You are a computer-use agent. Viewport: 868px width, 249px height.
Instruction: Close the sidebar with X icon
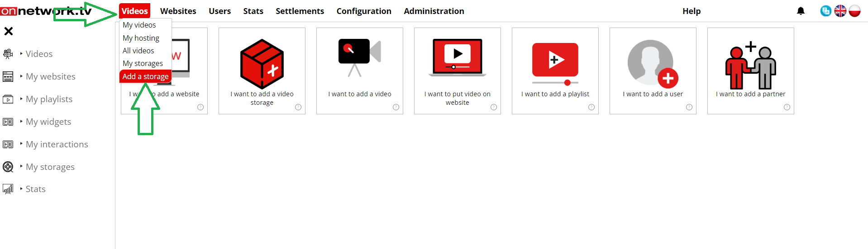pyautogui.click(x=9, y=31)
